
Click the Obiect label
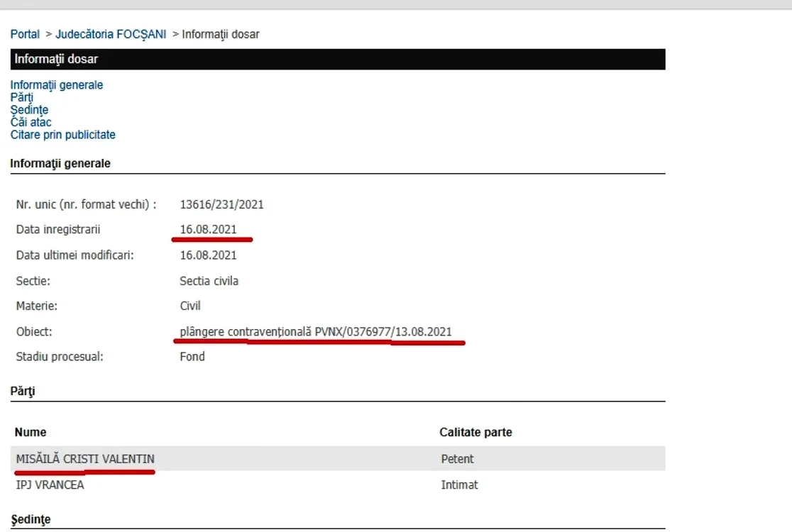click(34, 332)
